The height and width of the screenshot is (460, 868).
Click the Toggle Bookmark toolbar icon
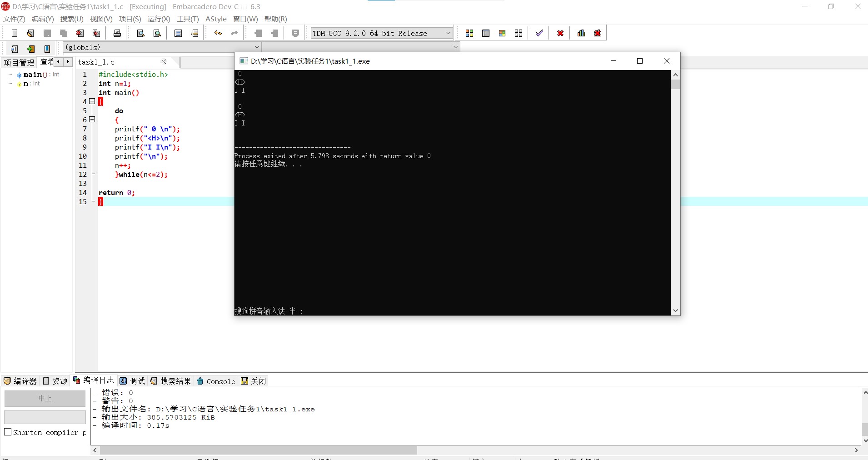(31, 49)
